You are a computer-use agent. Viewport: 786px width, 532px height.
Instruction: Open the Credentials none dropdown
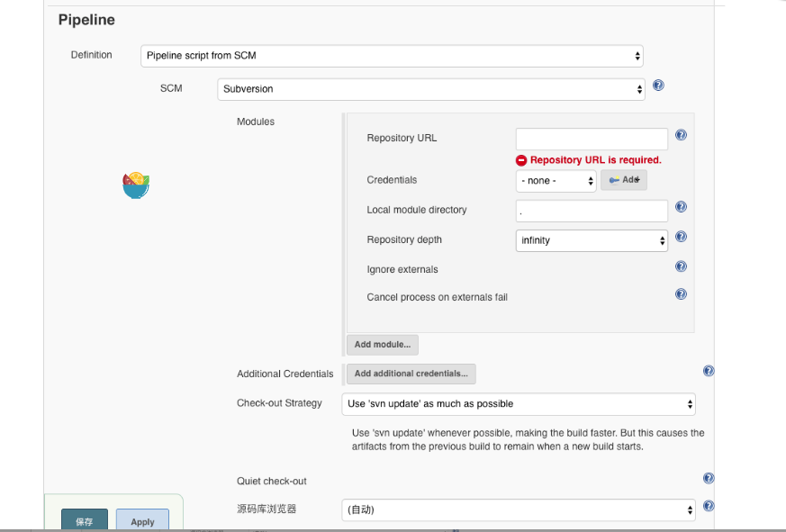pos(556,181)
